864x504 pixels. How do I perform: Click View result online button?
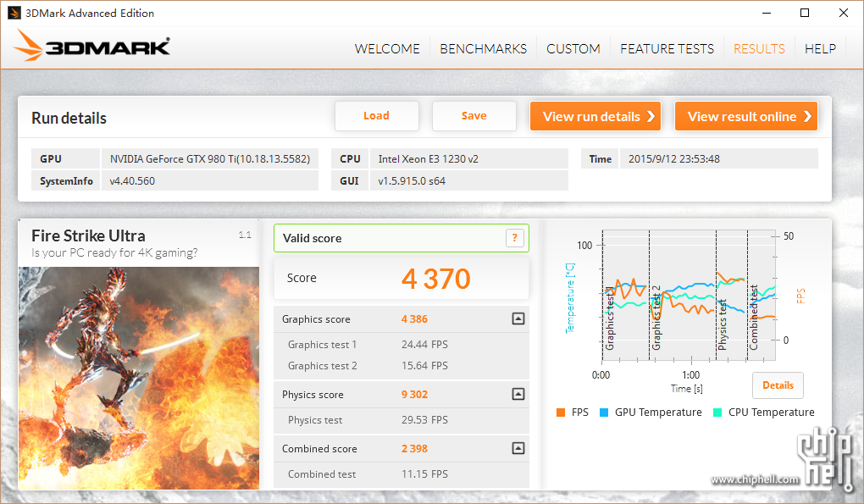coord(746,116)
